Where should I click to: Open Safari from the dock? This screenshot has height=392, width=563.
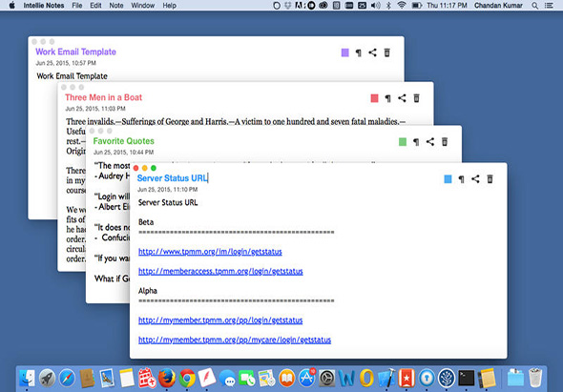[67, 378]
